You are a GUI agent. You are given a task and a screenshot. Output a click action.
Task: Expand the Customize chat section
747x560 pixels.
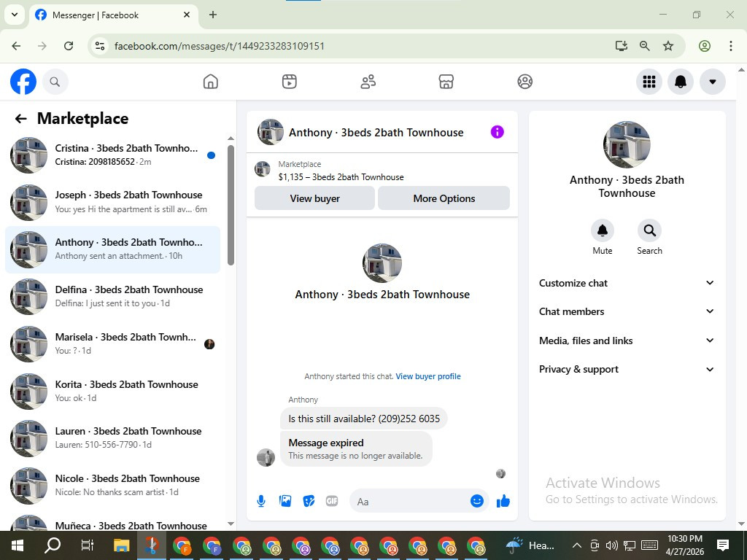click(x=627, y=283)
